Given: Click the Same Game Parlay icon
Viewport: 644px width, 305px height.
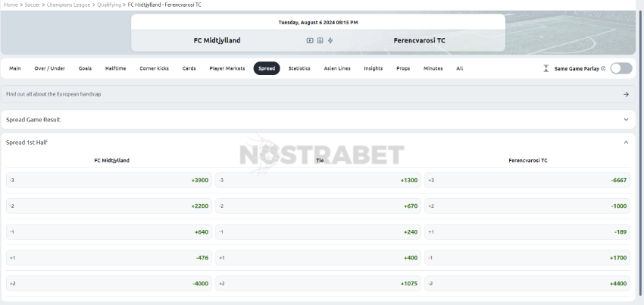Looking at the screenshot, I should click(546, 68).
